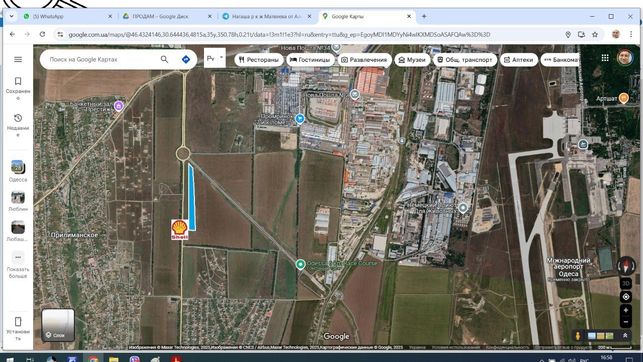Click the compass to reset north

coord(626,266)
